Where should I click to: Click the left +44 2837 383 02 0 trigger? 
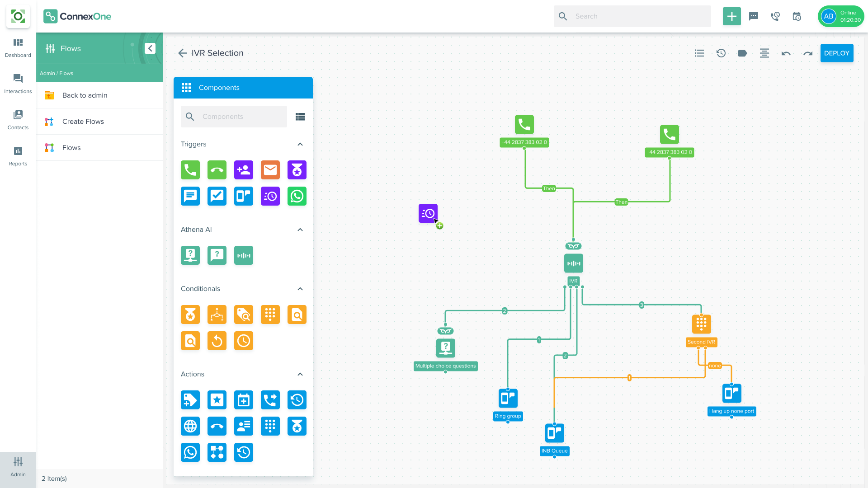coord(524,125)
